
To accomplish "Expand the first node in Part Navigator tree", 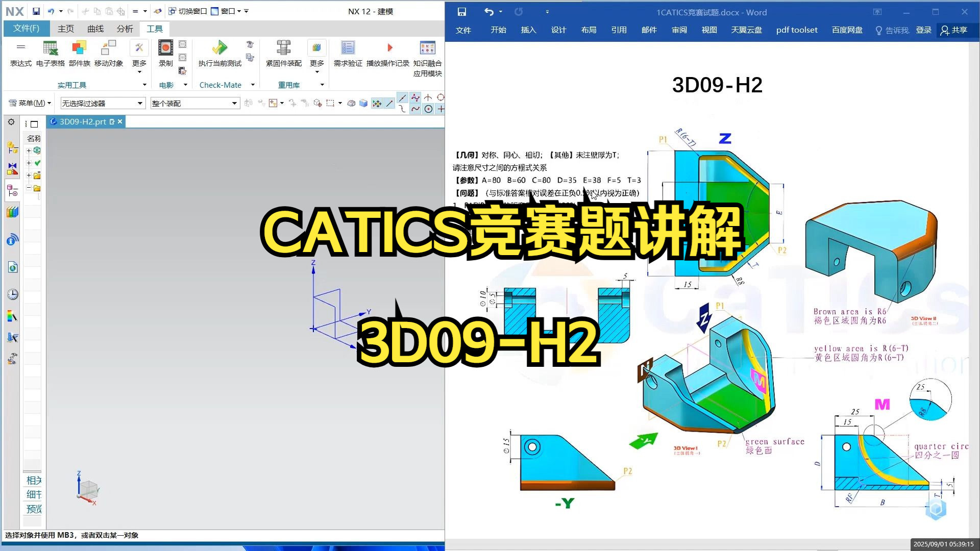I will tap(29, 151).
